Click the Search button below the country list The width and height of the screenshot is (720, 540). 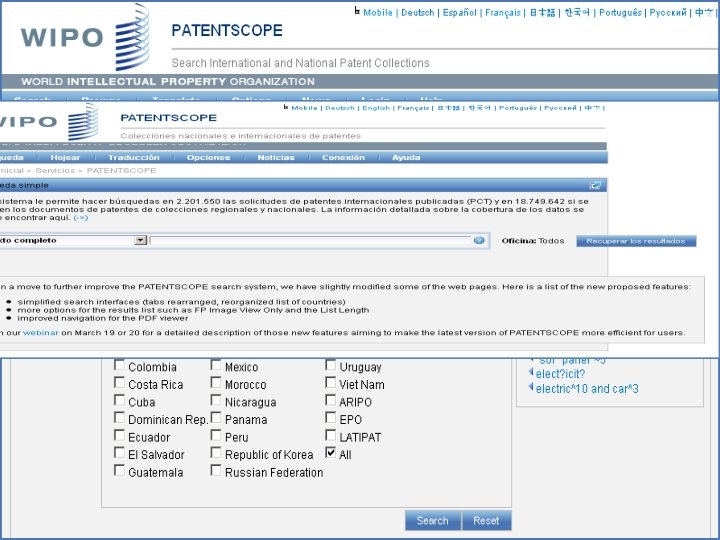433,520
